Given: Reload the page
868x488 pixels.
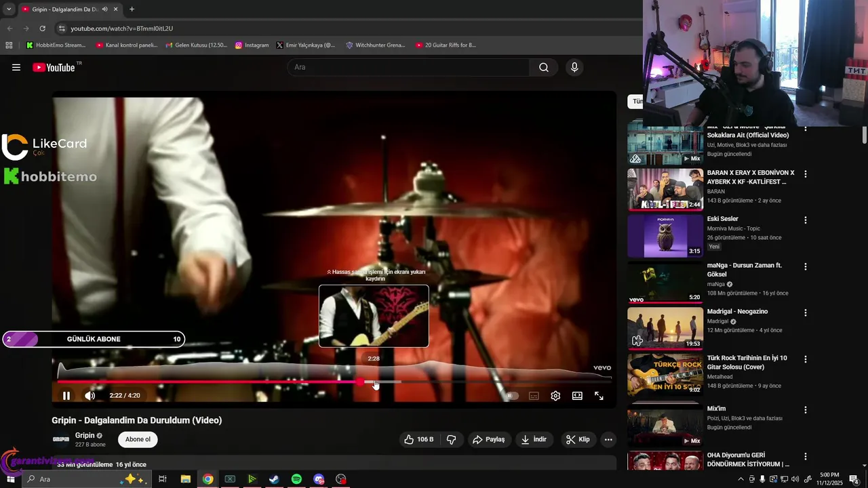Looking at the screenshot, I should click(x=42, y=28).
